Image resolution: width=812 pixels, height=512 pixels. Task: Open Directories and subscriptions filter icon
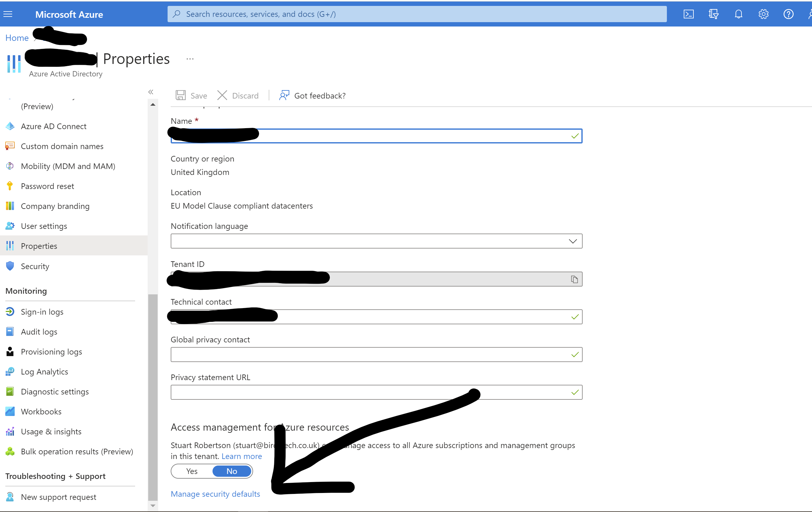point(713,14)
